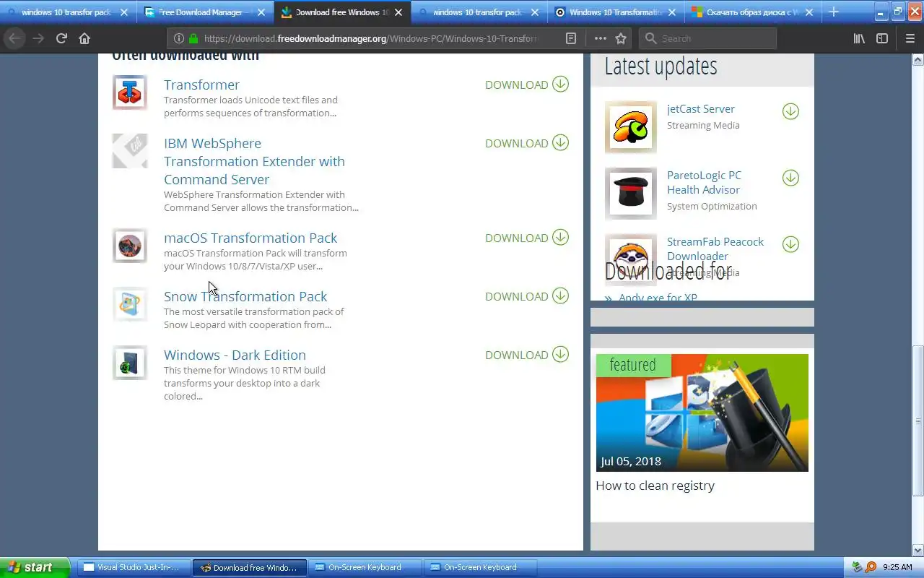Click the system tray security icon

(857, 567)
